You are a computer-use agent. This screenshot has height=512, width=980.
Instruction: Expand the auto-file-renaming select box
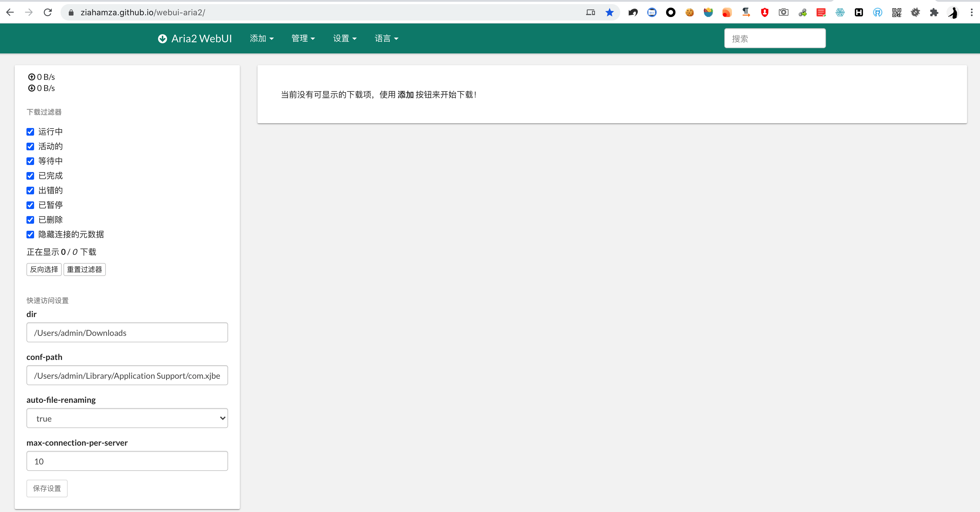pyautogui.click(x=127, y=418)
